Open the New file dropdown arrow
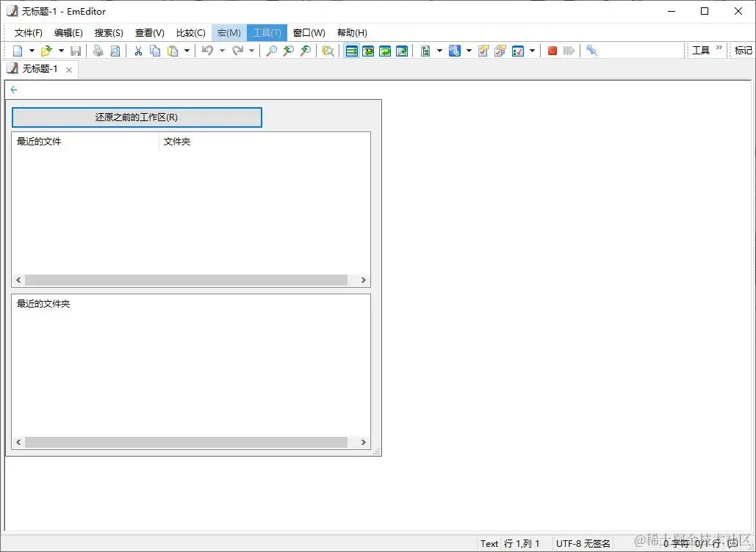756x552 pixels. 32,51
